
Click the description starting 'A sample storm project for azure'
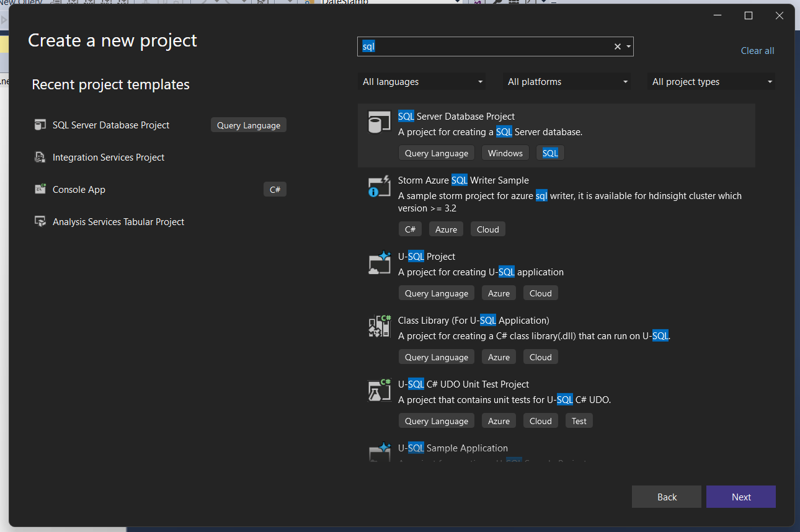pyautogui.click(x=570, y=202)
